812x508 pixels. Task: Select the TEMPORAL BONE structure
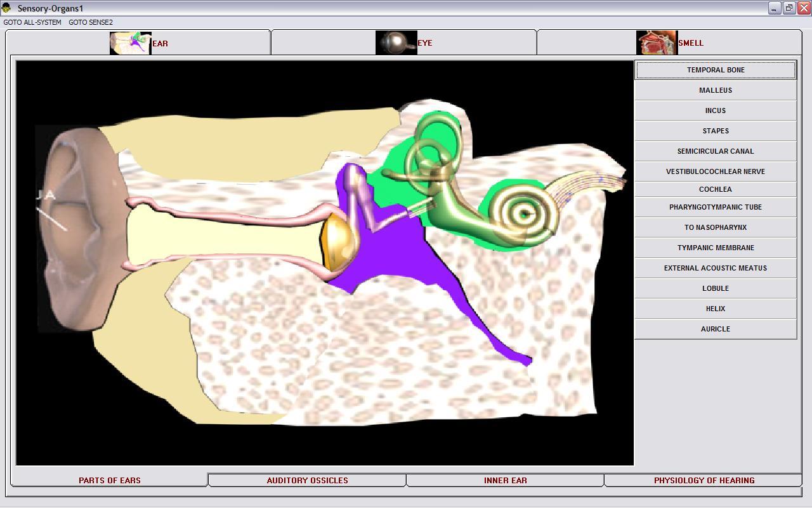tap(716, 70)
